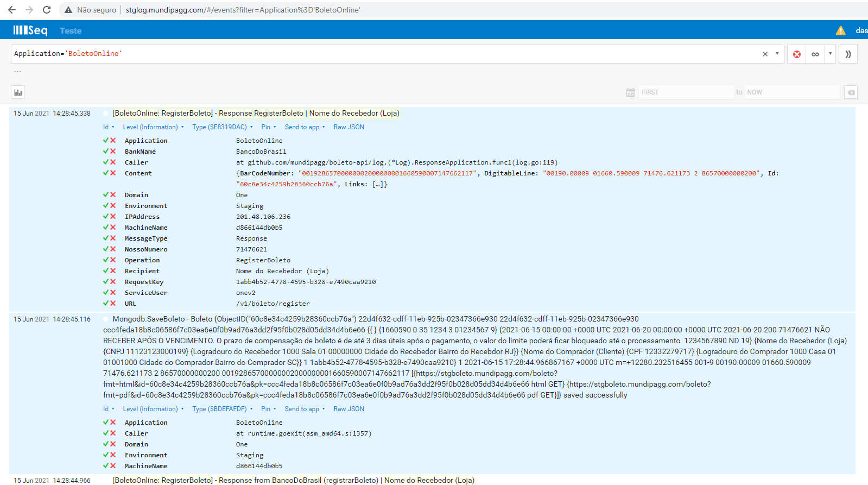This screenshot has width=868, height=485.
Task: Open Send to app in RegisterBoleto Response event
Action: [305, 127]
